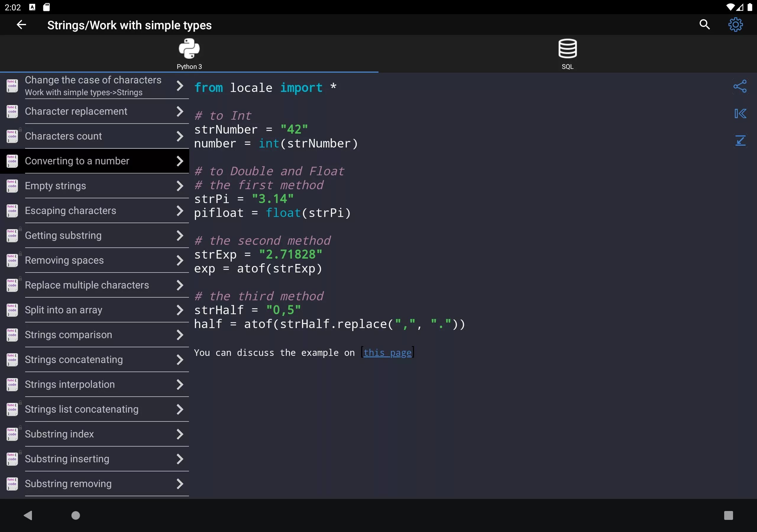Image resolution: width=757 pixels, height=532 pixels.
Task: Open the 'this page' discussion link
Action: click(x=387, y=353)
